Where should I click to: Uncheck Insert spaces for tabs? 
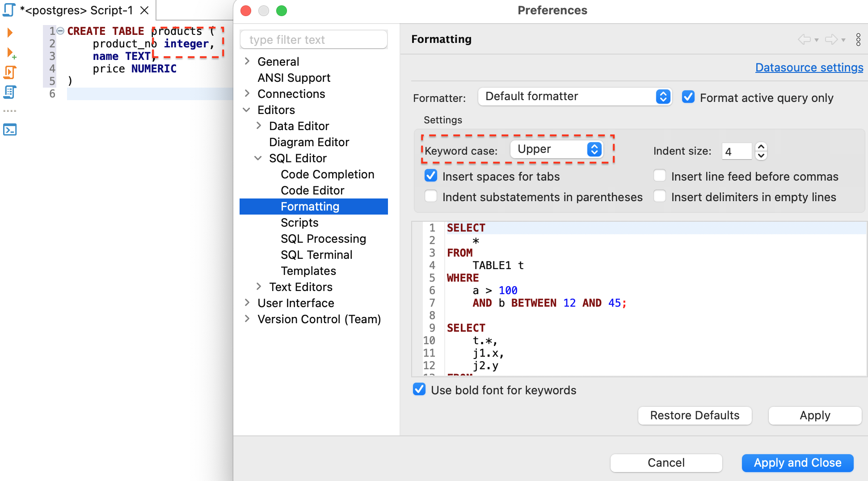pos(431,176)
